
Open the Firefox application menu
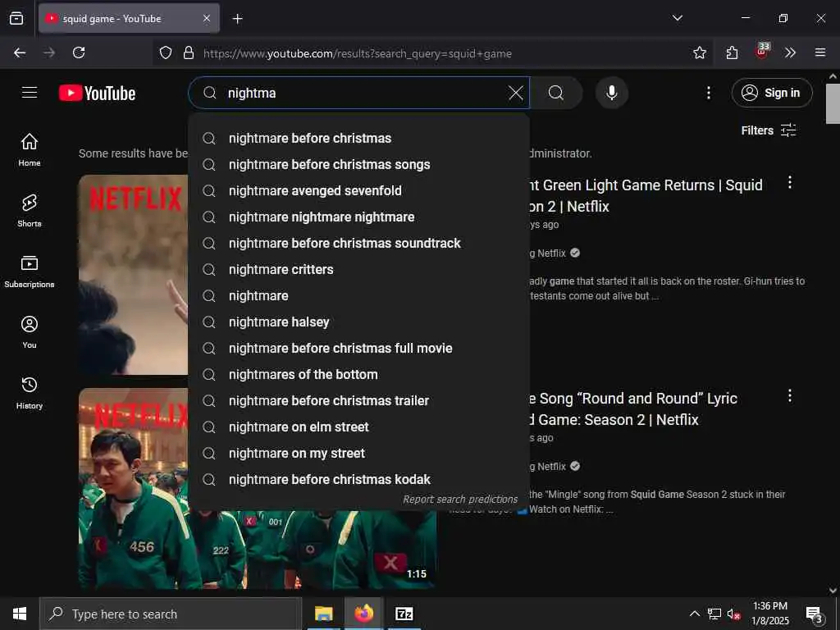[819, 52]
